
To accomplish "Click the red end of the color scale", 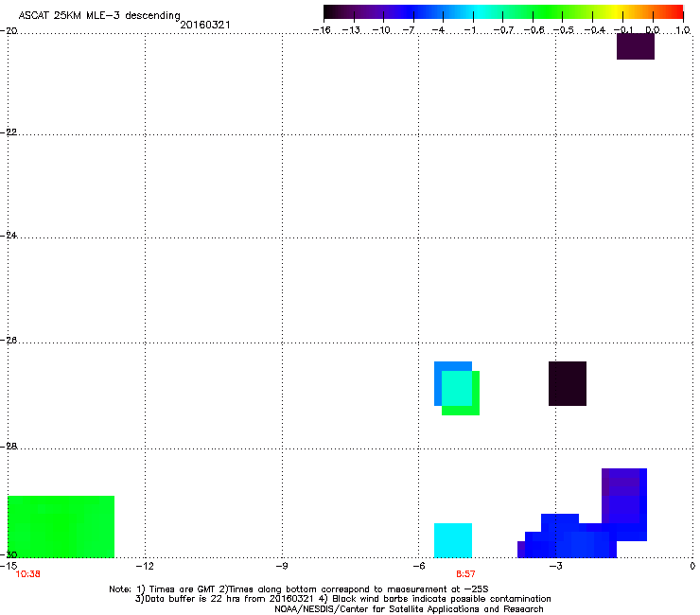I will point(676,11).
